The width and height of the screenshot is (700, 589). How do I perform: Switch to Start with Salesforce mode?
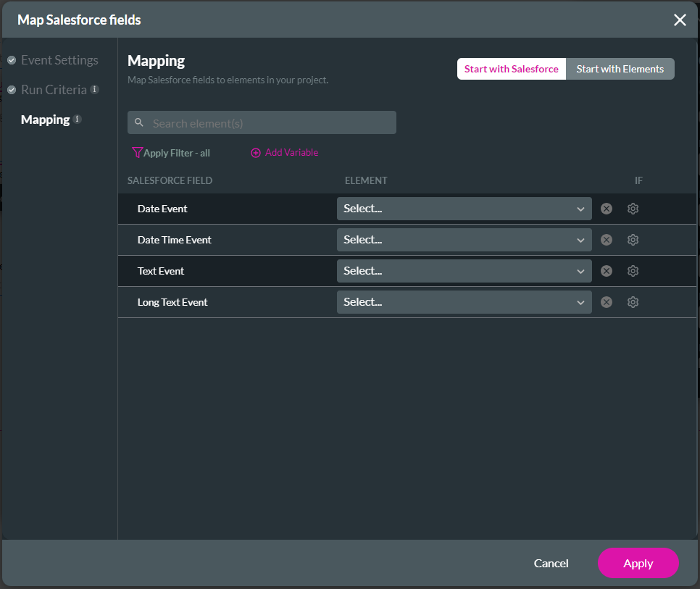(x=511, y=69)
